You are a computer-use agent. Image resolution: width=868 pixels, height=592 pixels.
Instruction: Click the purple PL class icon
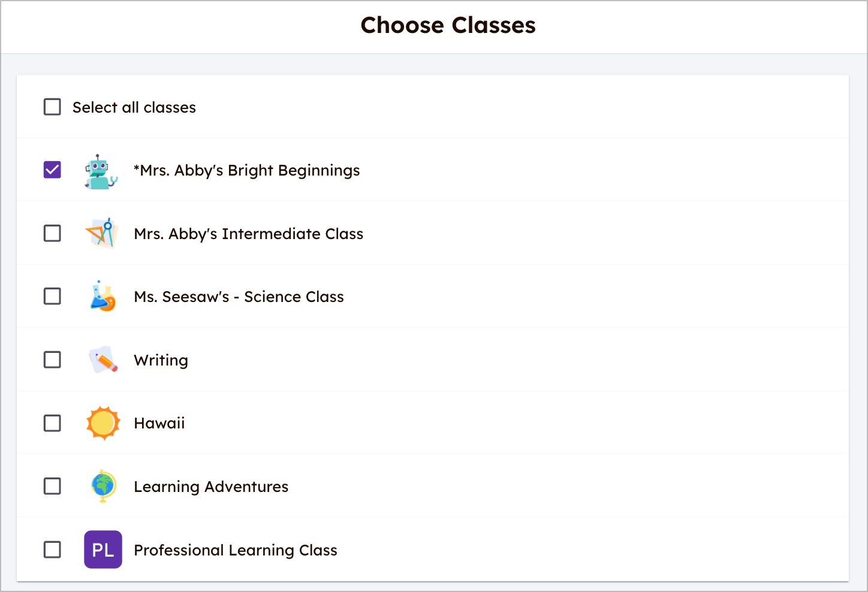click(103, 549)
